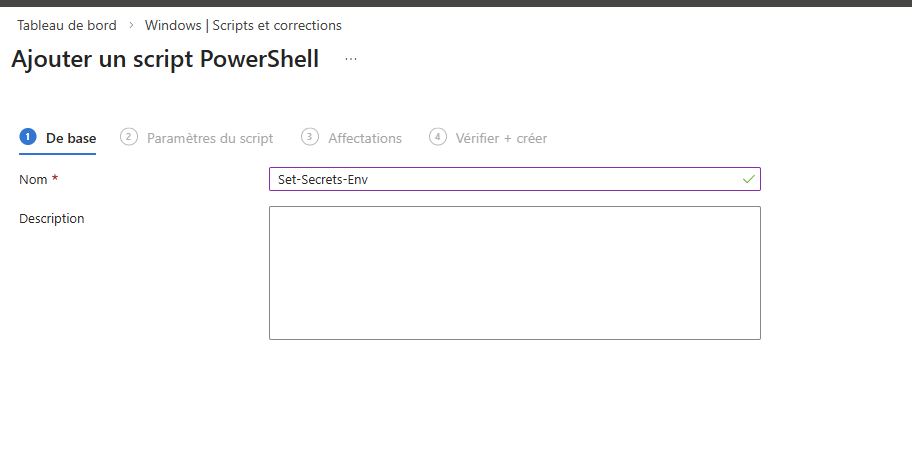Click the step 3 number circle
The image size is (912, 475).
310,137
